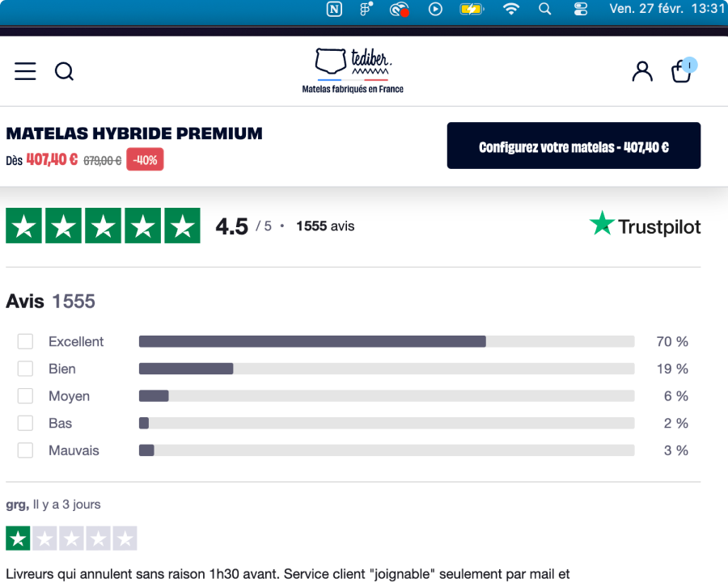The image size is (728, 587).
Task: Open the hamburger navigation menu
Action: point(25,71)
